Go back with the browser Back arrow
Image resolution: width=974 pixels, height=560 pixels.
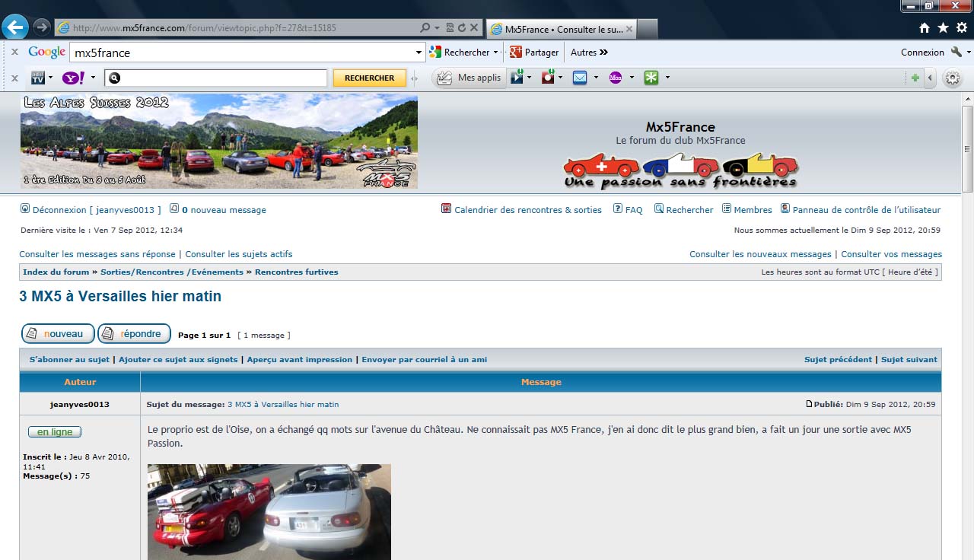click(x=15, y=27)
